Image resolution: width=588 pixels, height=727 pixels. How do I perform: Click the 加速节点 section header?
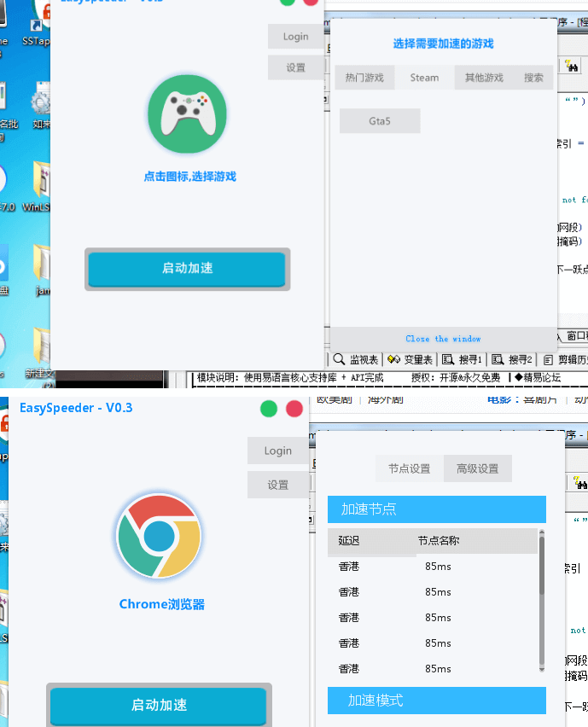tap(437, 509)
